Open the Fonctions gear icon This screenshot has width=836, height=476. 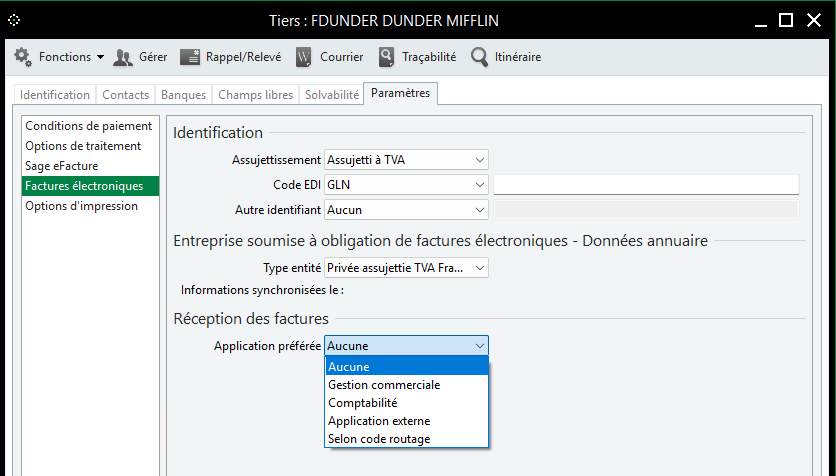23,57
